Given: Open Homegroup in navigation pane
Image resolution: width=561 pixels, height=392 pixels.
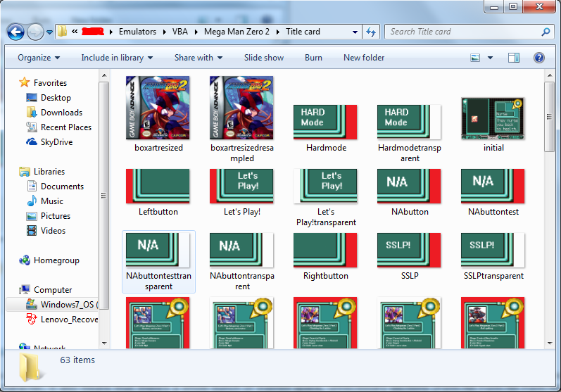Looking at the screenshot, I should pyautogui.click(x=49, y=260).
